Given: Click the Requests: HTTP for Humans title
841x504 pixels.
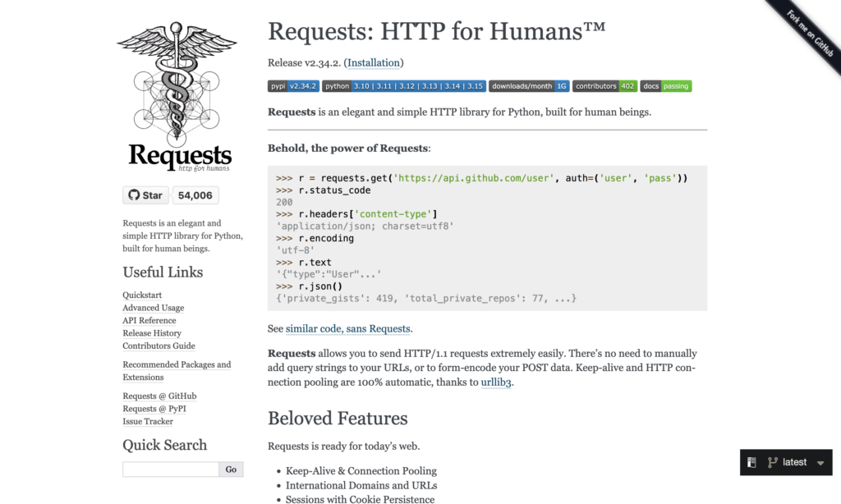Looking at the screenshot, I should point(437,31).
